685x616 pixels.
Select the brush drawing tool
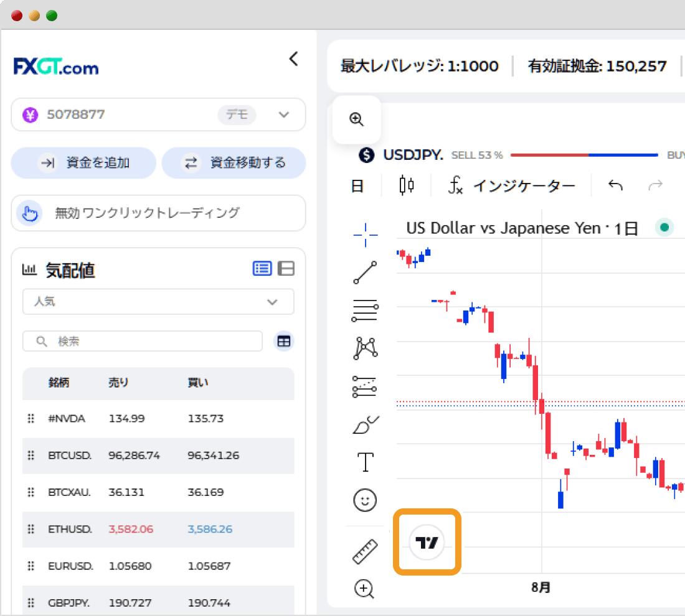click(x=366, y=425)
